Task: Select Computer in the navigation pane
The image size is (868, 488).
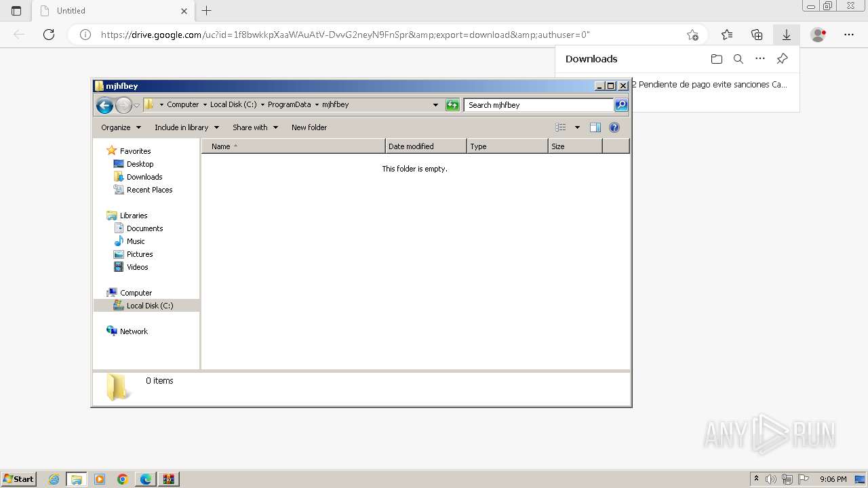Action: pos(136,293)
